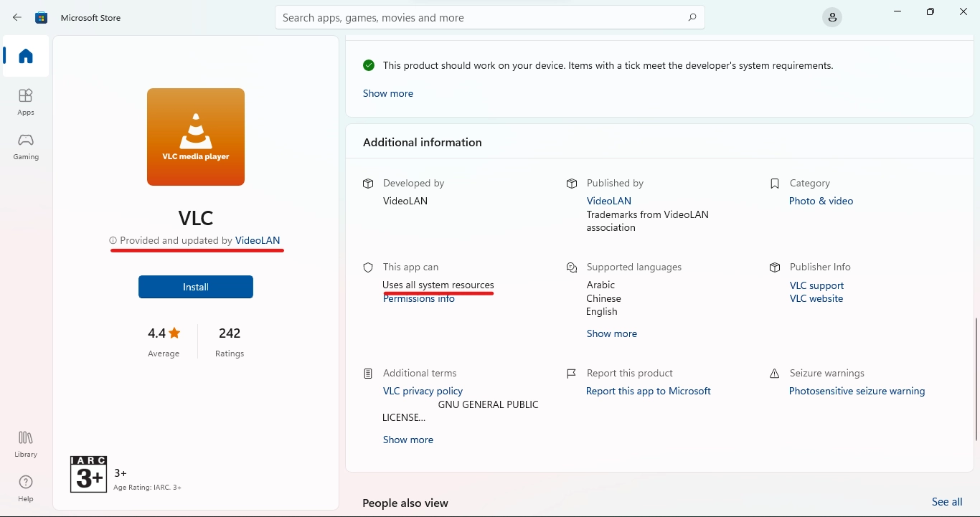The width and height of the screenshot is (980, 517).
Task: Click 'GNU GENERAL PUBLIC LICENSE' text
Action: coord(461,412)
